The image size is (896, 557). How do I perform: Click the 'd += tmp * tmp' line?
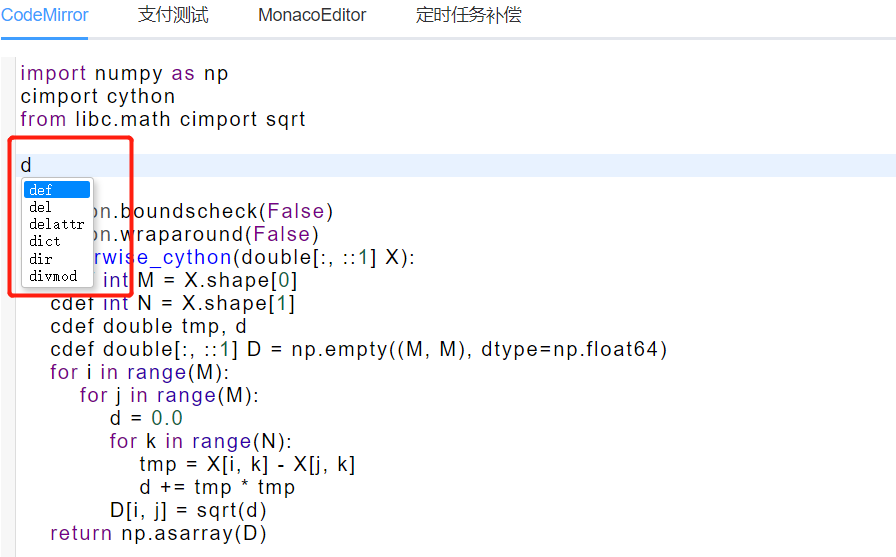[x=217, y=487]
